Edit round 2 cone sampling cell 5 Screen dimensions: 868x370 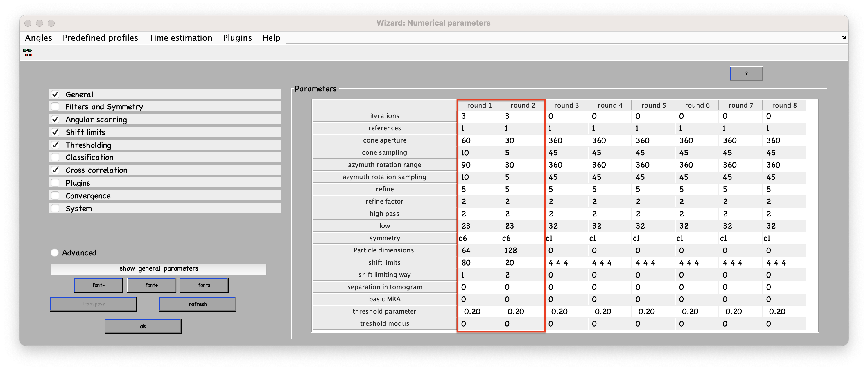pos(523,153)
